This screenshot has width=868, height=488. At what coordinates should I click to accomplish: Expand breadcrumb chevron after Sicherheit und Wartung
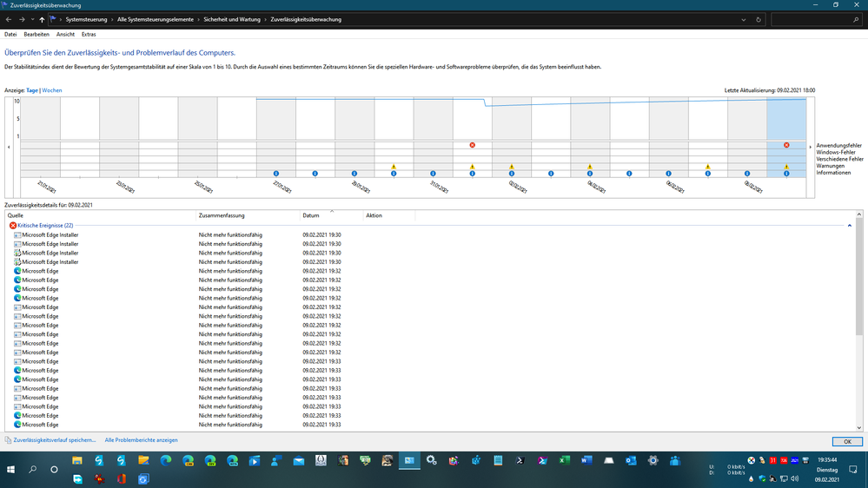(x=266, y=19)
